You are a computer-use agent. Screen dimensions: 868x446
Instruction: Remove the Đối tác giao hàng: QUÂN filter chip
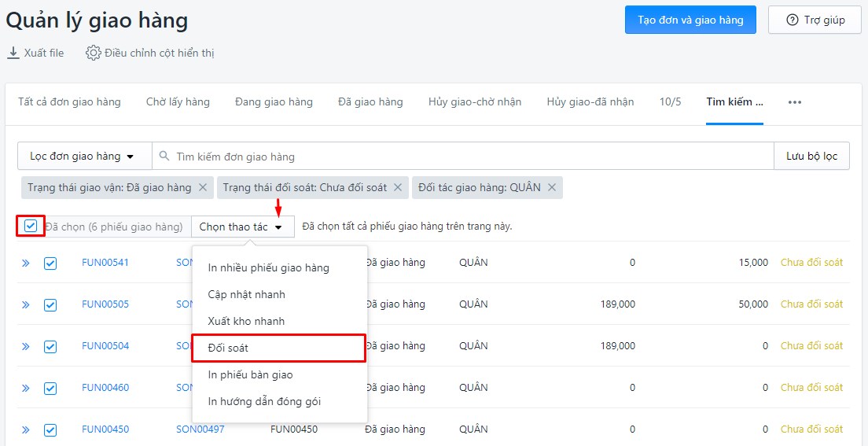coord(551,187)
